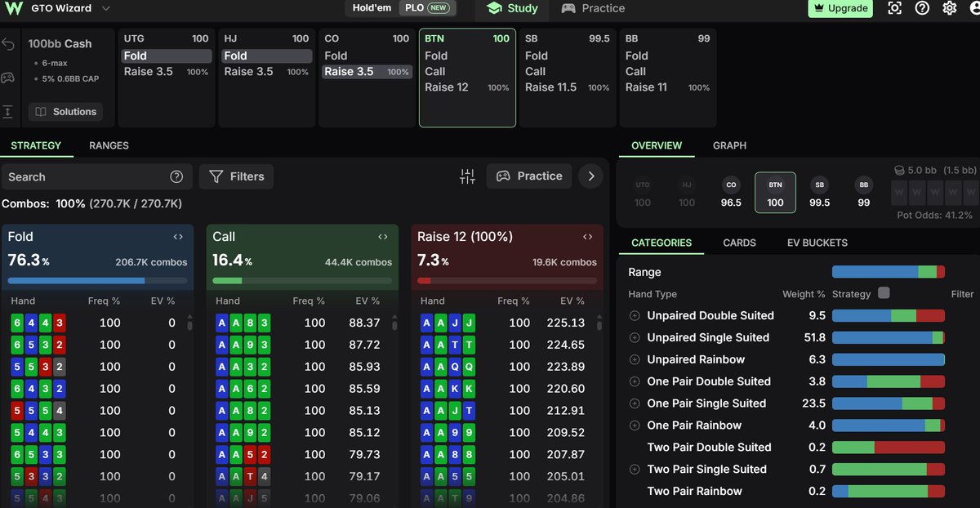
Task: Select the SB player chip 99.5
Action: pos(819,194)
